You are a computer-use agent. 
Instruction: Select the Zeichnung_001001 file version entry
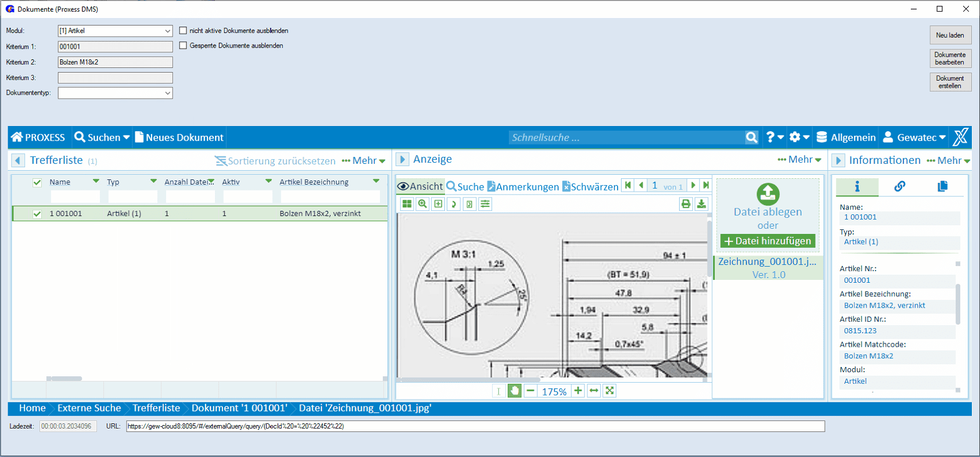tap(768, 268)
